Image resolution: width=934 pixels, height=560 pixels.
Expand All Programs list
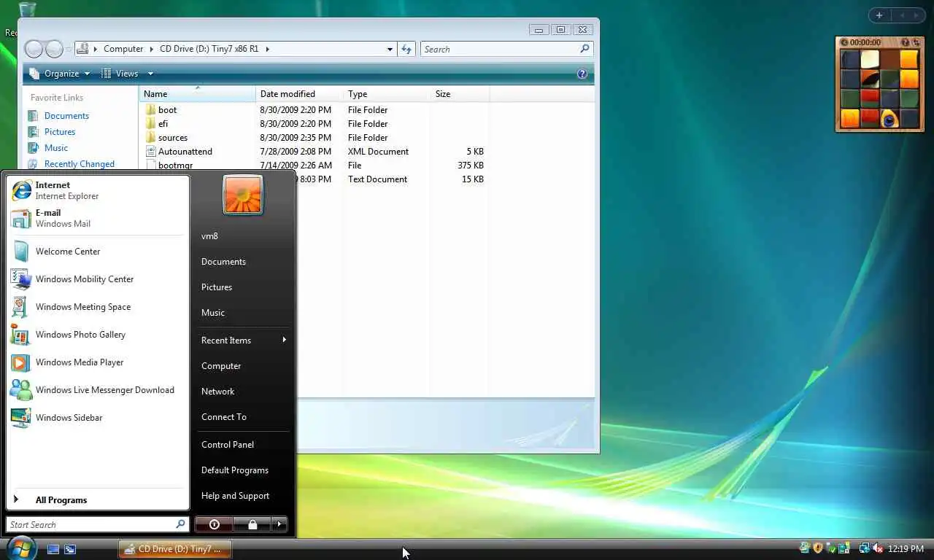[x=98, y=500]
